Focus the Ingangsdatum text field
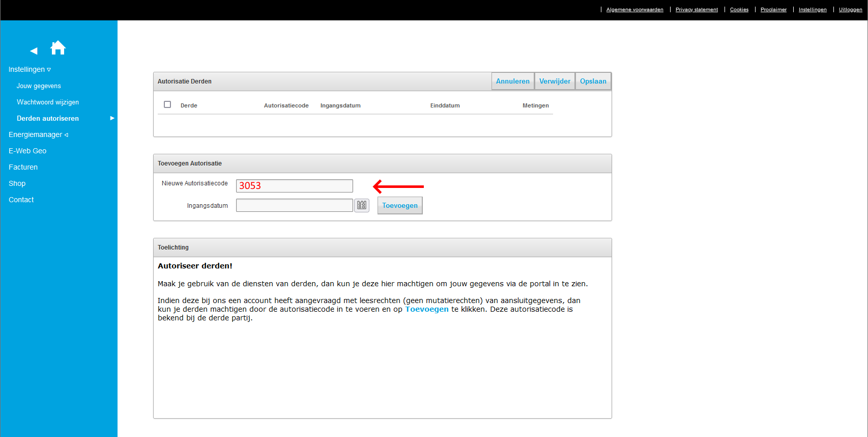 295,205
